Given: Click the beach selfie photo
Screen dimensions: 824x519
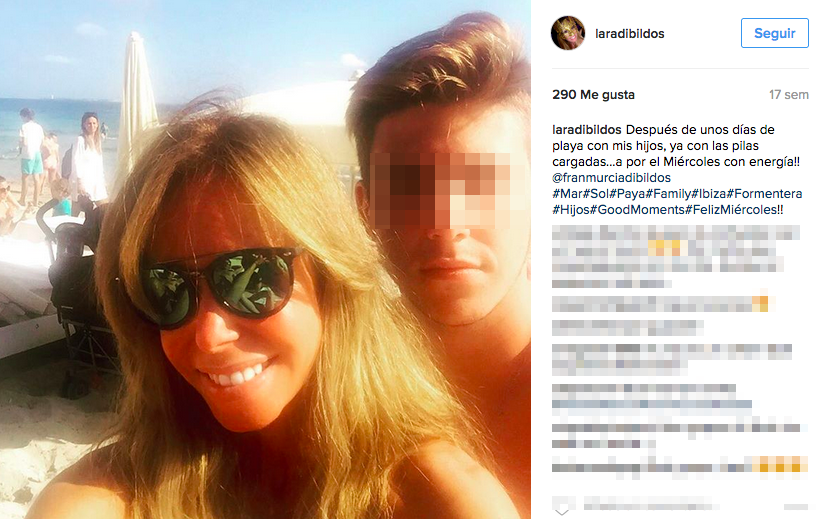Looking at the screenshot, I should 265,260.
